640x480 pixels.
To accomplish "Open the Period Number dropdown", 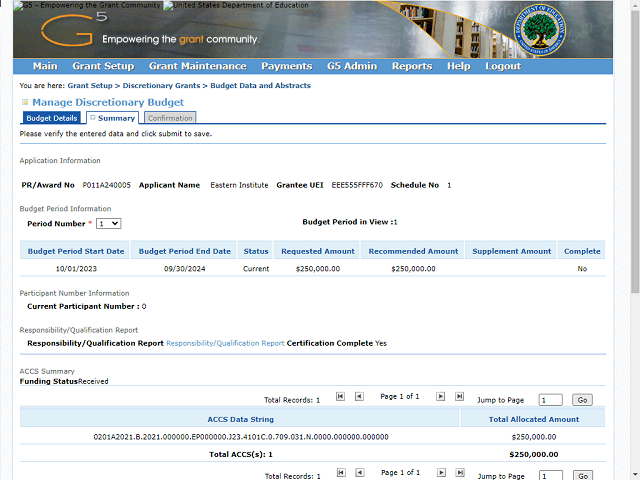I will 109,224.
